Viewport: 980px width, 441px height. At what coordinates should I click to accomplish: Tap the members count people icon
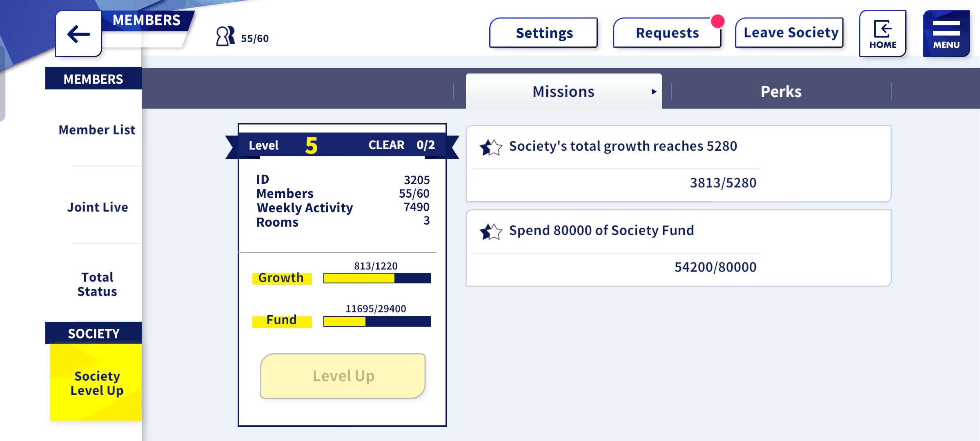tap(225, 36)
